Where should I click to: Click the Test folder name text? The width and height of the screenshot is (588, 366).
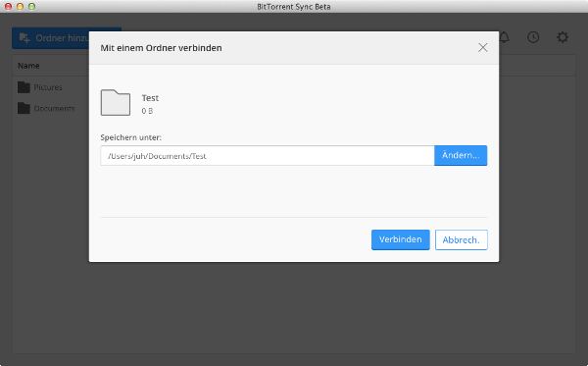(150, 98)
